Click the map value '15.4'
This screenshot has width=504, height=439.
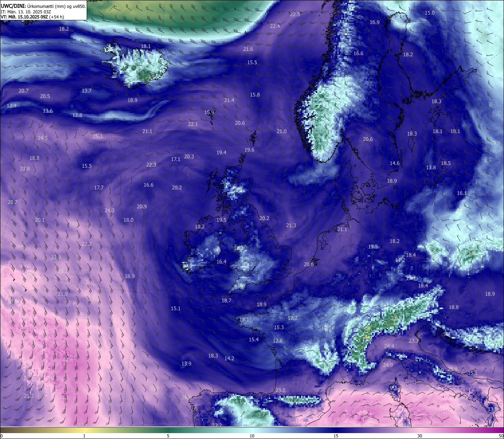[254, 339]
